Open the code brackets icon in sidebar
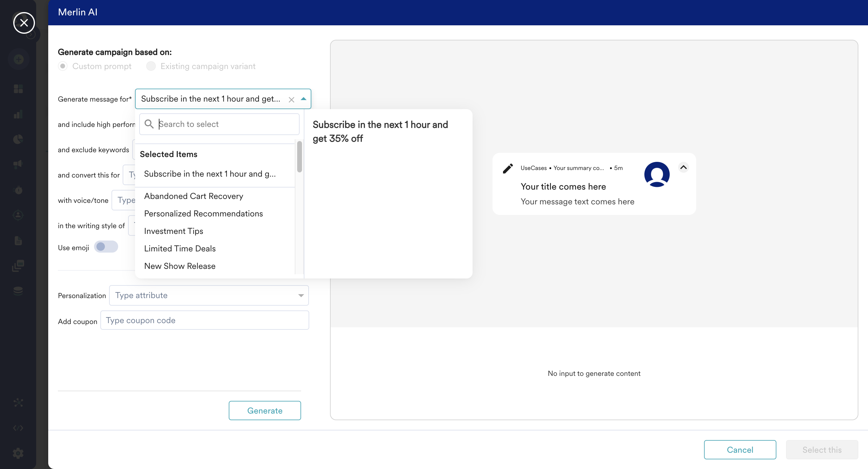This screenshot has height=469, width=868. click(18, 428)
